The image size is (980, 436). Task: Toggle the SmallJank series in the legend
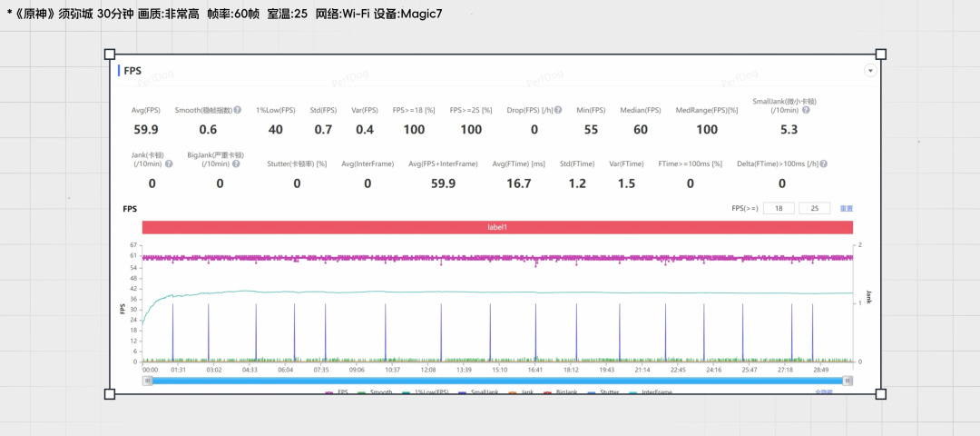[478, 391]
